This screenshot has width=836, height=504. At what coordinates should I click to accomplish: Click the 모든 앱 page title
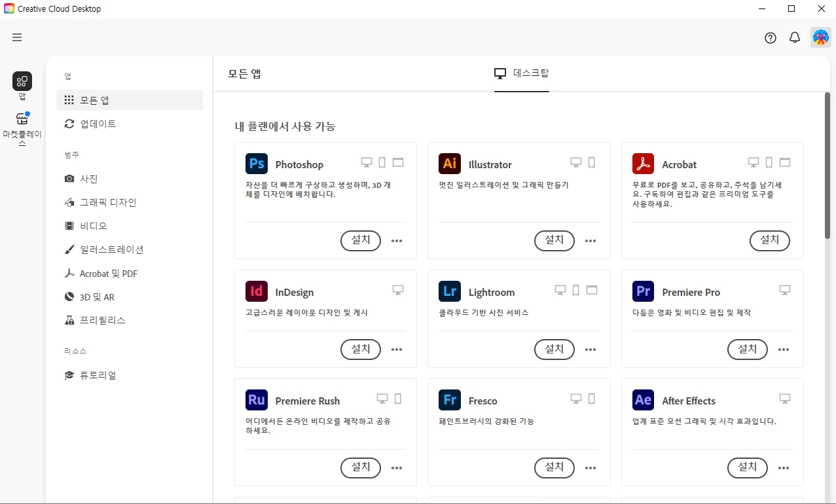(244, 74)
